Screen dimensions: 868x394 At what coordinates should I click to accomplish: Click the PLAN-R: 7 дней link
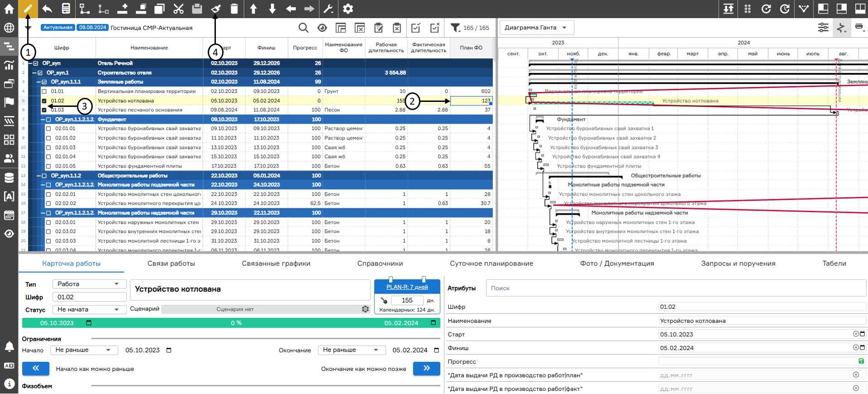pos(407,287)
